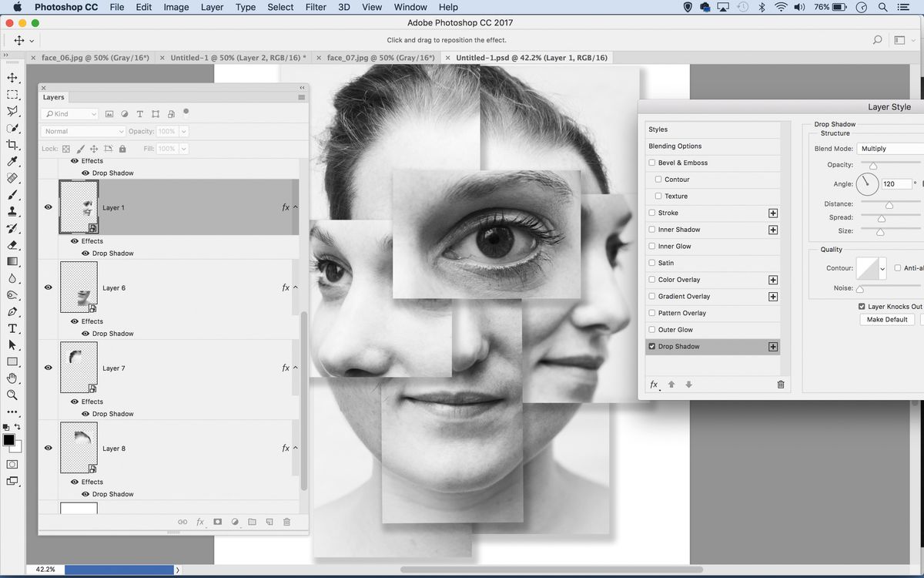
Task: Click the Create new layer icon
Action: (269, 522)
